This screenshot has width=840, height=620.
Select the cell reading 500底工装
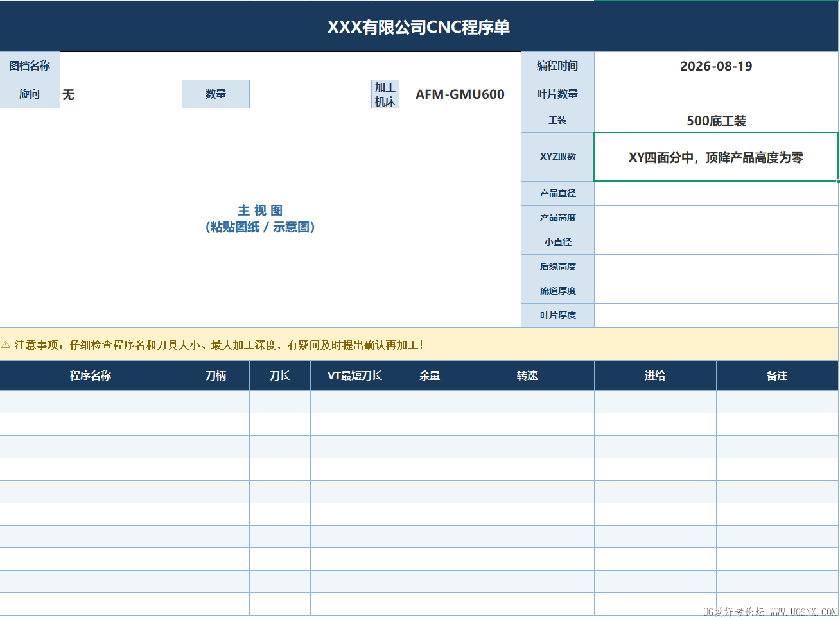(x=716, y=121)
